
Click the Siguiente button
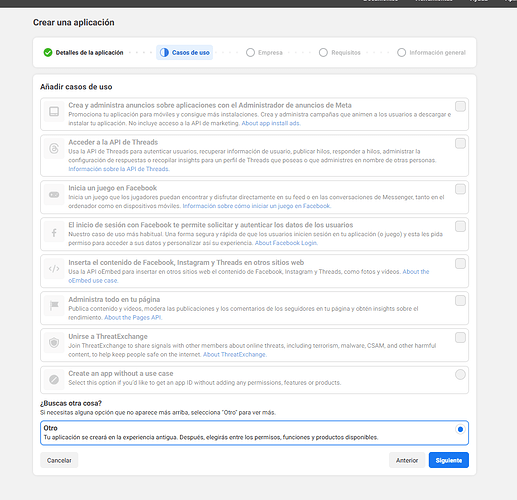pyautogui.click(x=449, y=460)
